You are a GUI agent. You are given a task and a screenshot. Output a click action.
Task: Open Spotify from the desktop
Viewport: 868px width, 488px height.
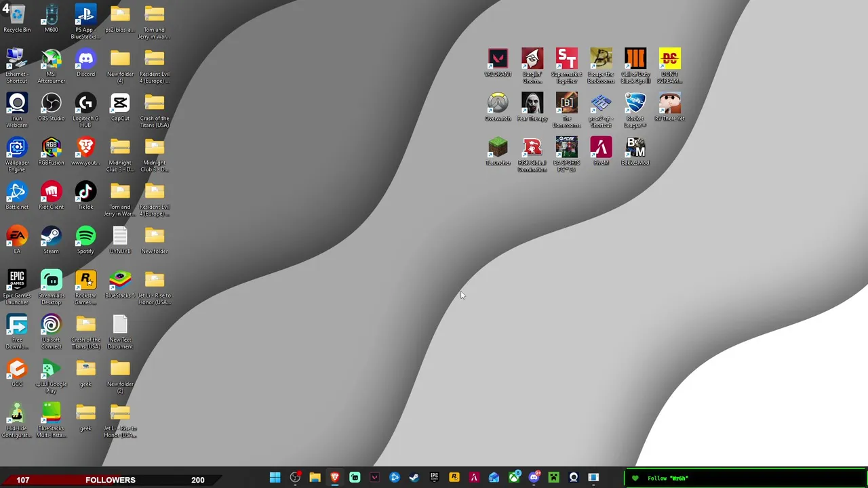pyautogui.click(x=85, y=240)
